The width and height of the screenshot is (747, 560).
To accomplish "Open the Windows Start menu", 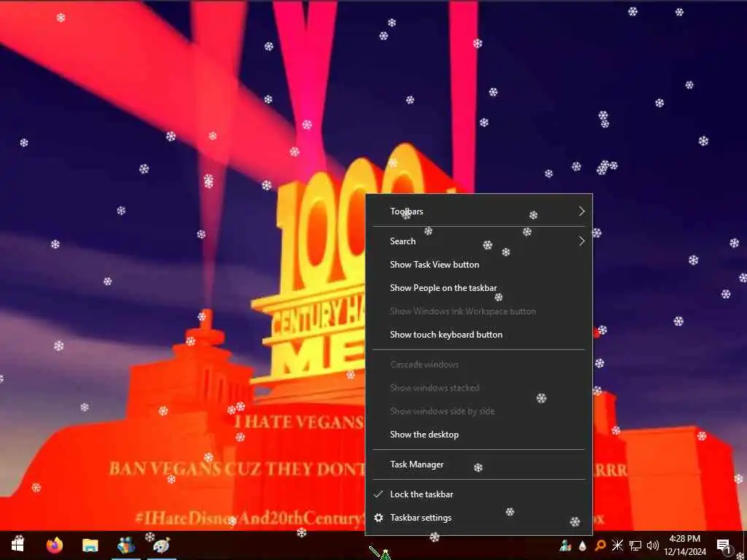I will click(x=18, y=545).
